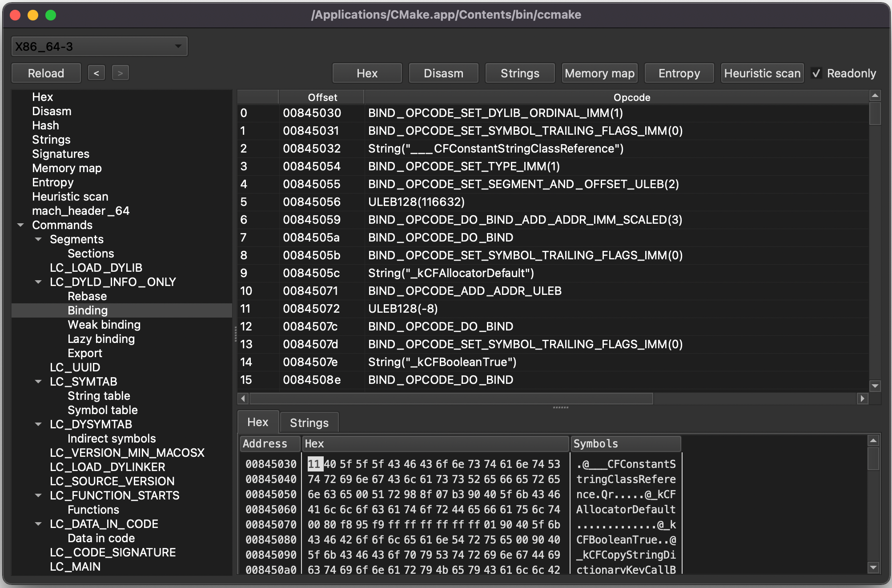
Task: Click the horizontal scrollbar left arrow
Action: click(x=243, y=399)
